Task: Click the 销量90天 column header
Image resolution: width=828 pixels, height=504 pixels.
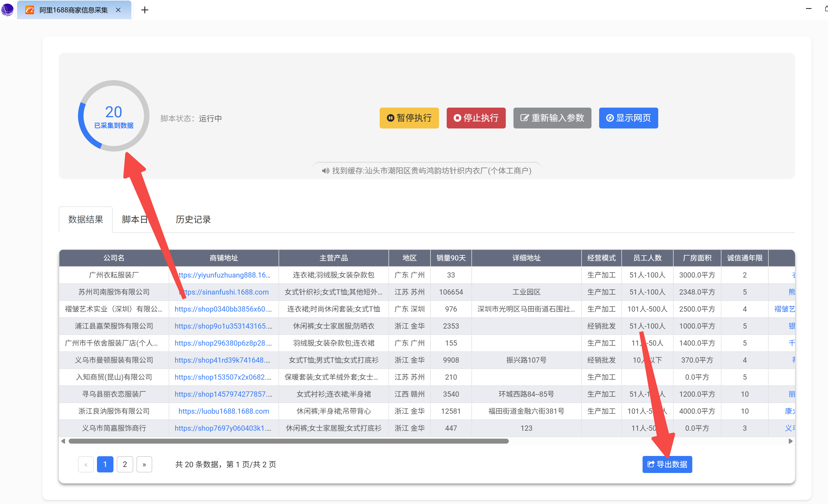Action: click(451, 258)
